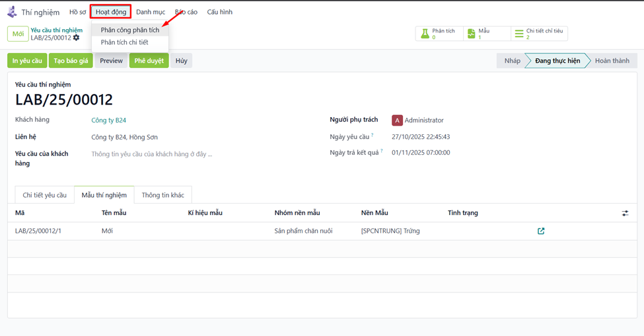Open sample record via external link icon
This screenshot has height=336, width=644.
point(541,231)
